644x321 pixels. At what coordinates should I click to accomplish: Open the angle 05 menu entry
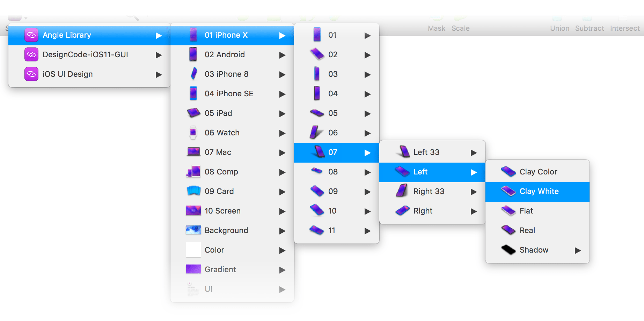337,113
